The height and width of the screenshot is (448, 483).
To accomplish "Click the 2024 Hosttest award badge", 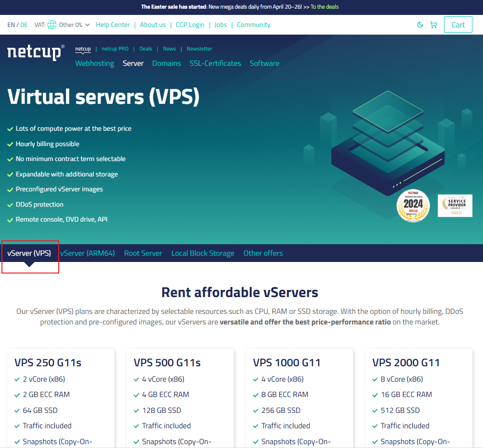I will [413, 206].
